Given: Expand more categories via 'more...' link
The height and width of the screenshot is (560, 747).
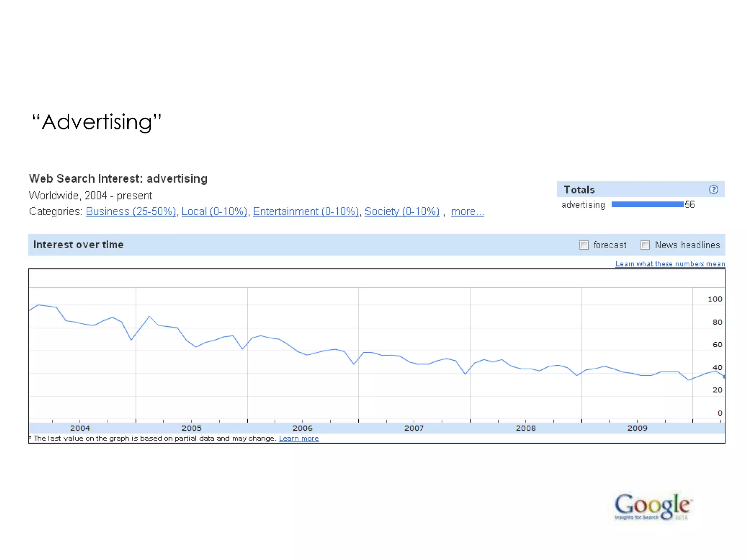Looking at the screenshot, I should [x=467, y=211].
